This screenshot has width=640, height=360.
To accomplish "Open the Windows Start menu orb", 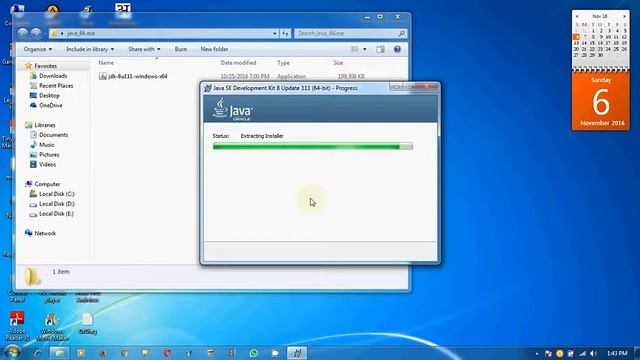I will (12, 352).
